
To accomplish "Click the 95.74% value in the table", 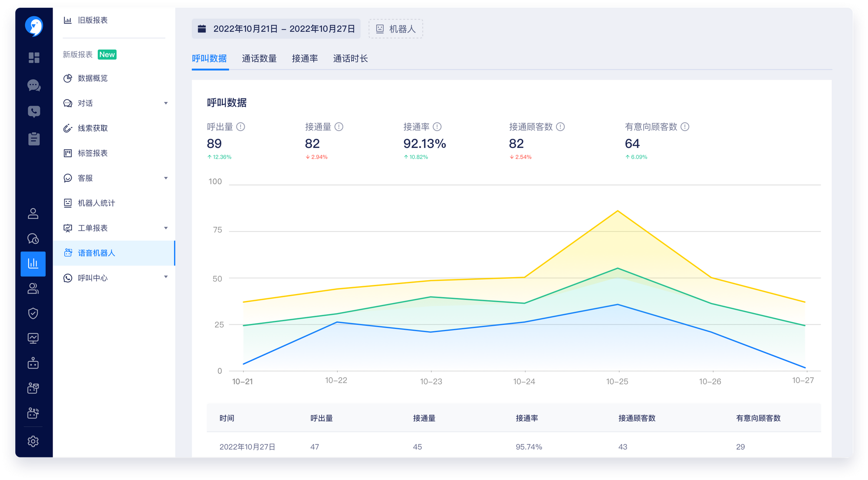I will 529,447.
